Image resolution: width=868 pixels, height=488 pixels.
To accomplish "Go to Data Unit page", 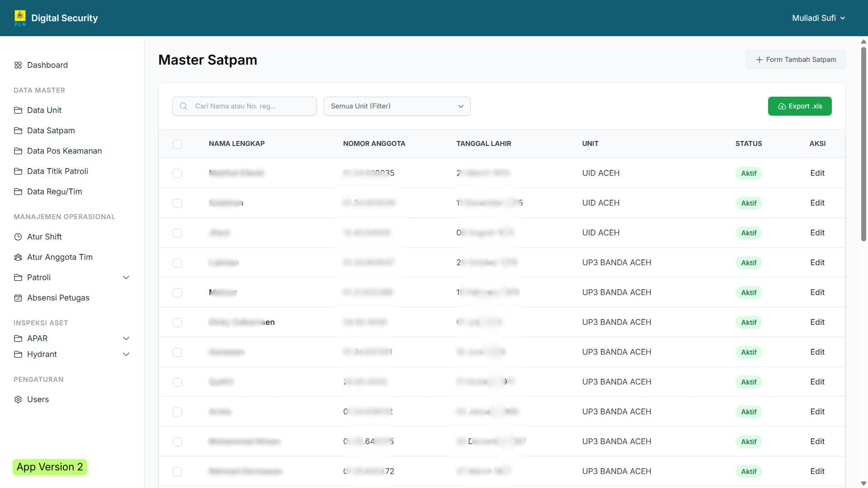I will point(44,110).
